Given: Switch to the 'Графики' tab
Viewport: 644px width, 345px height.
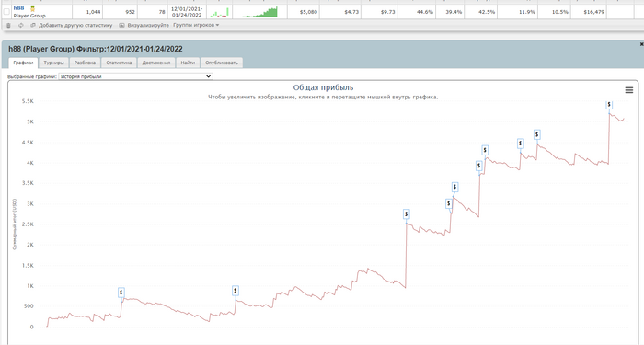Looking at the screenshot, I should [x=23, y=63].
